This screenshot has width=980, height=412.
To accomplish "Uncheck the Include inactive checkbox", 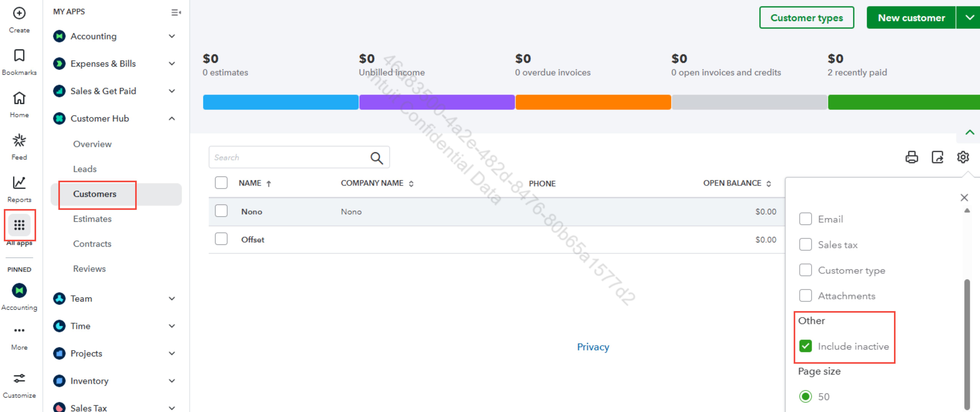I will (805, 346).
